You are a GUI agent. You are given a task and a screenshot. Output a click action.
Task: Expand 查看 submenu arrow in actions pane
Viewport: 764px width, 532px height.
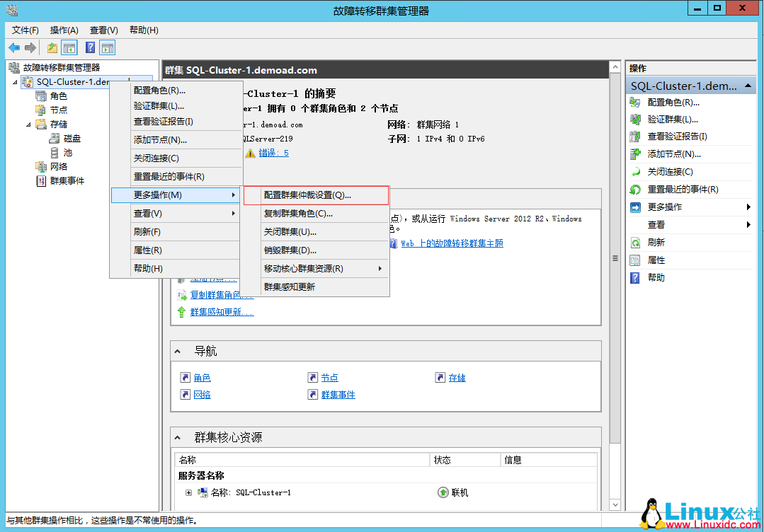(748, 225)
